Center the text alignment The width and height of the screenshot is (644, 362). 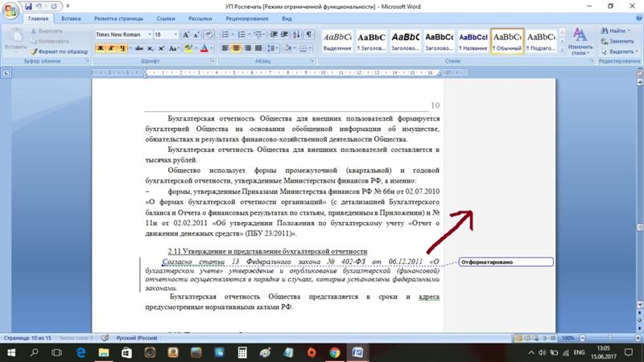tap(236, 48)
